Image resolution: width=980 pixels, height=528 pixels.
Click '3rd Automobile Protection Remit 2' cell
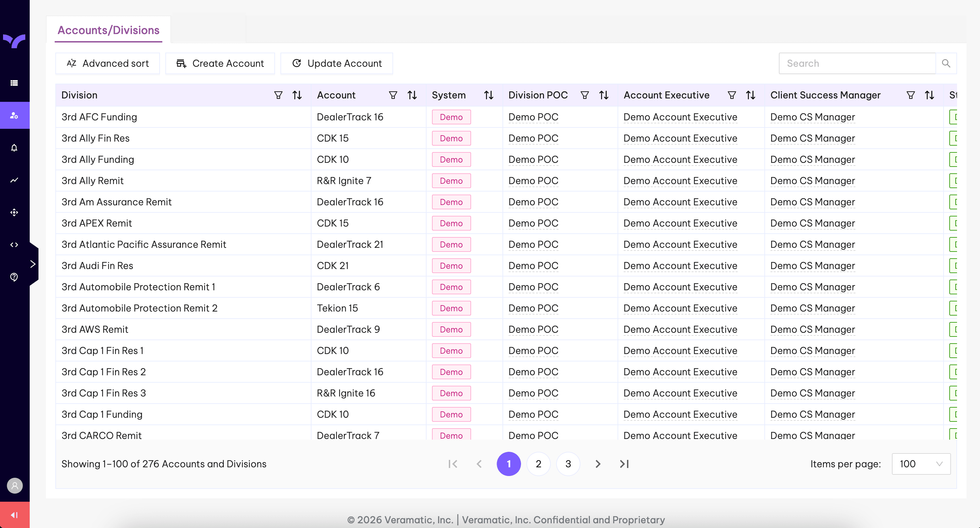point(183,308)
